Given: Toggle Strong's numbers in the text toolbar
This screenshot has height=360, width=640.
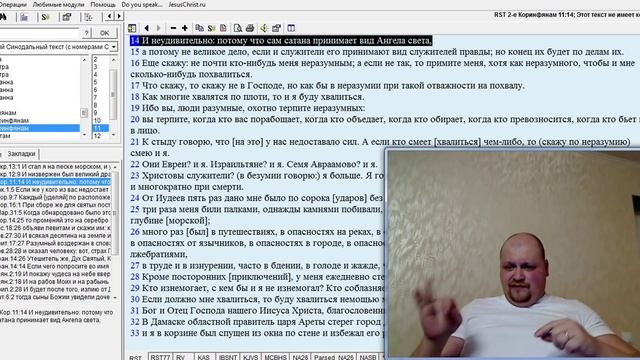Looking at the screenshot, I should 211,28.
